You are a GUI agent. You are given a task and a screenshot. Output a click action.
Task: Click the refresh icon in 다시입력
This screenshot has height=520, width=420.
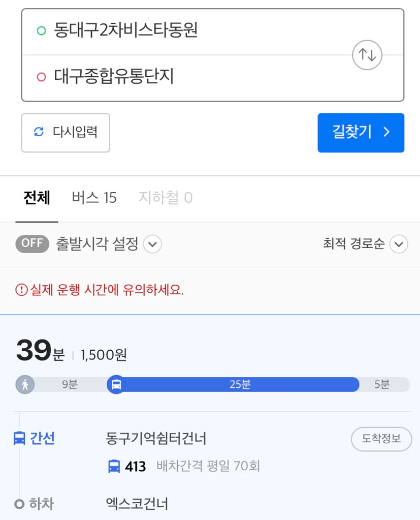39,132
